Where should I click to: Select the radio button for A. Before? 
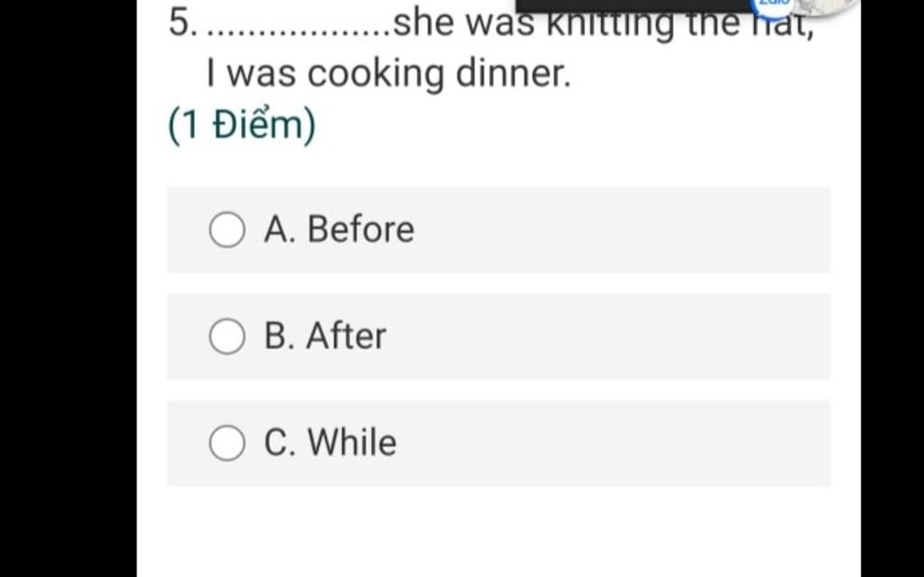[x=226, y=229]
